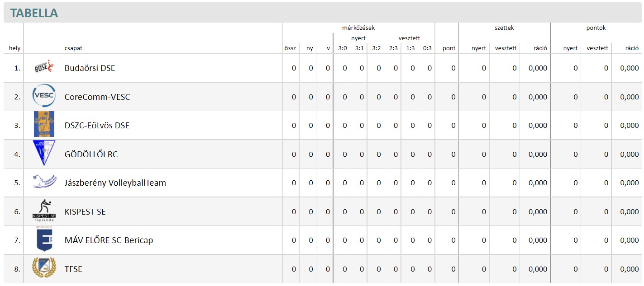Click the TABELLA section header

coord(34,13)
